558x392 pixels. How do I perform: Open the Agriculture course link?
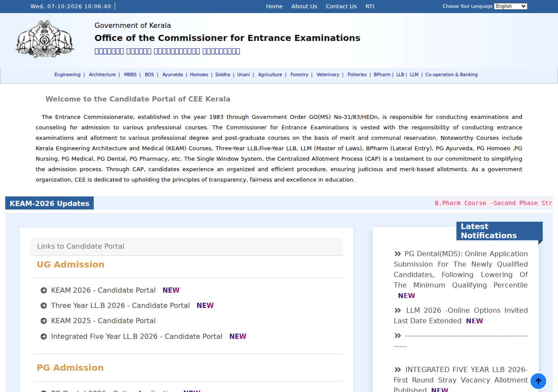[x=270, y=75]
